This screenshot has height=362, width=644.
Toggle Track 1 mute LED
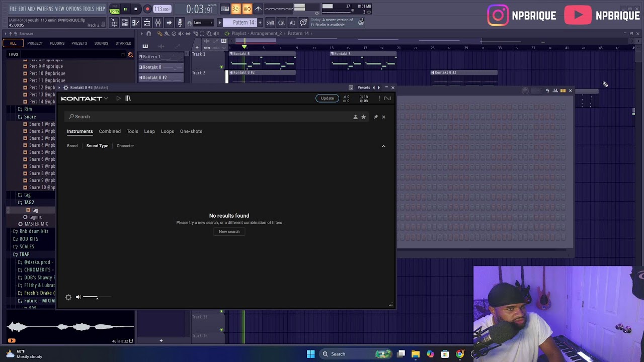221,67
